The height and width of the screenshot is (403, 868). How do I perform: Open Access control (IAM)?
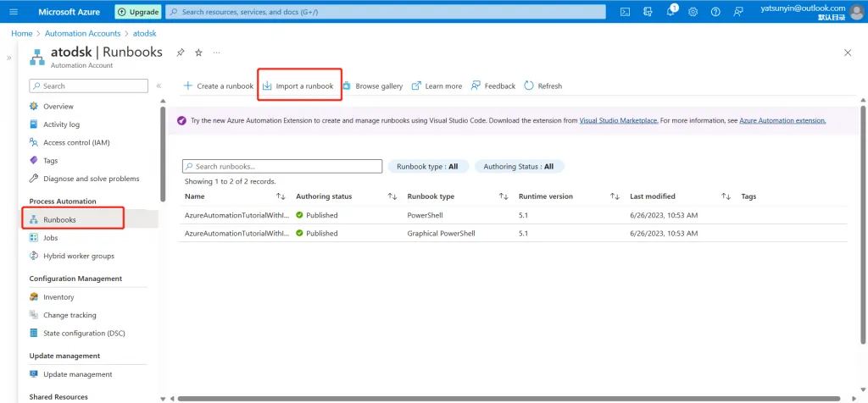point(76,142)
